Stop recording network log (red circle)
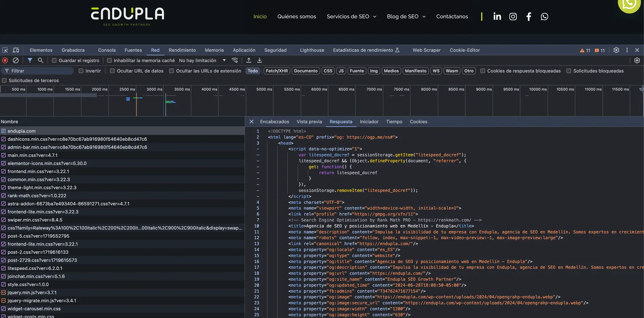Image resolution: width=644 pixels, height=318 pixels. coord(5,60)
